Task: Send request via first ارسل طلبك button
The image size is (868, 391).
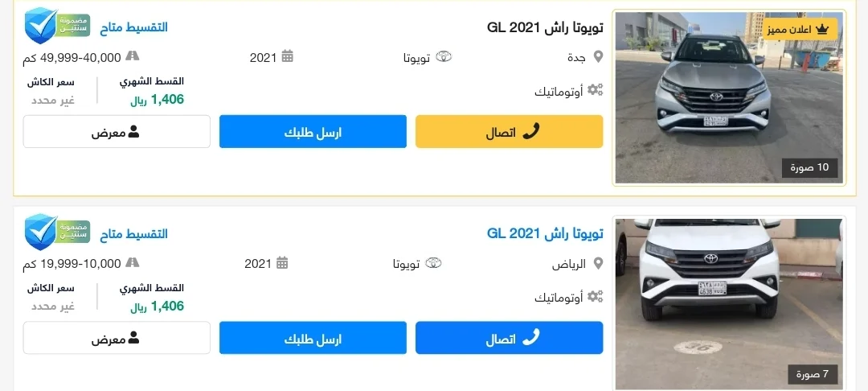Action: pyautogui.click(x=313, y=132)
